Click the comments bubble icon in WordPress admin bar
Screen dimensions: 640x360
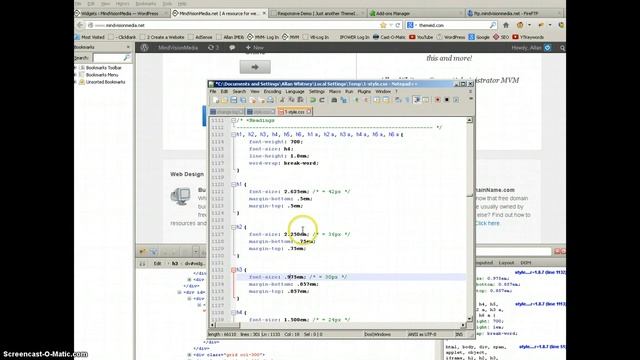(232, 48)
